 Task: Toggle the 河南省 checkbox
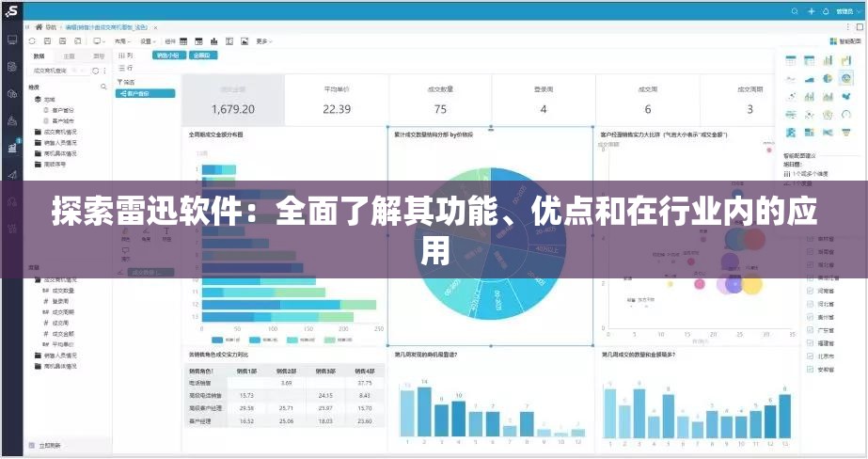click(810, 291)
